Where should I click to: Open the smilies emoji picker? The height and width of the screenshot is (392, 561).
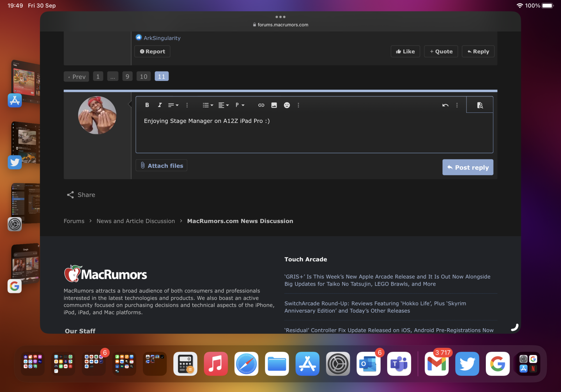point(287,105)
